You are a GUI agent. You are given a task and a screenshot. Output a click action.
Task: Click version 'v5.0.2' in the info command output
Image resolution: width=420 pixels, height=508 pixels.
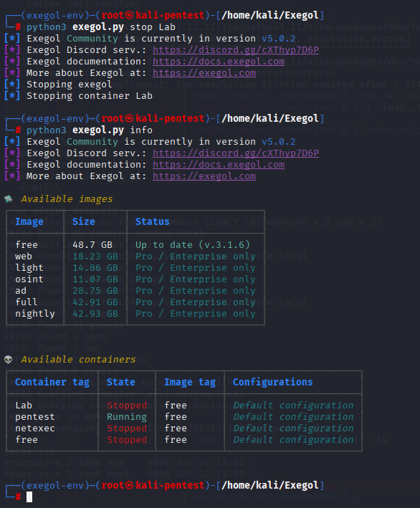(278, 142)
